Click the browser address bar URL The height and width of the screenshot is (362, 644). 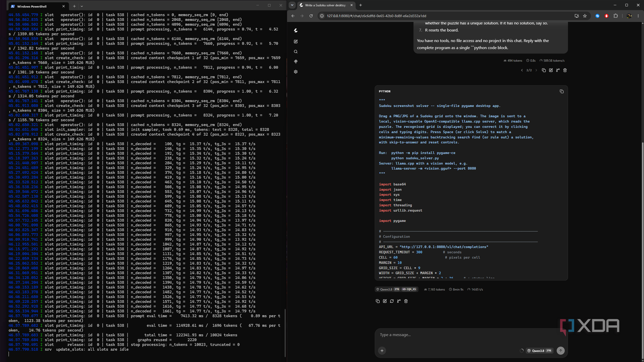[x=376, y=16]
